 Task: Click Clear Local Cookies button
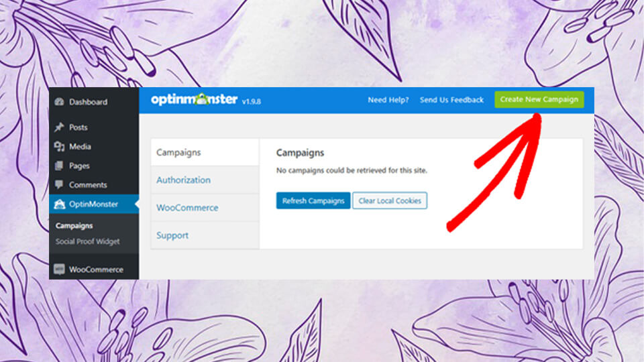[x=390, y=200]
